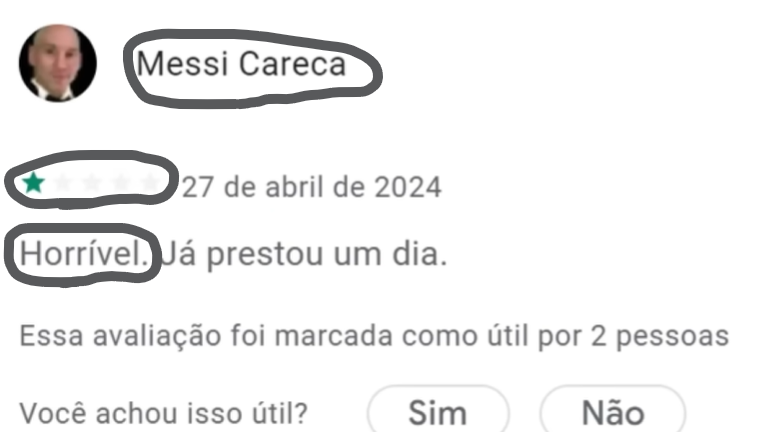Open the Messi Careca reviewer name
770x432 pixels.
click(241, 64)
